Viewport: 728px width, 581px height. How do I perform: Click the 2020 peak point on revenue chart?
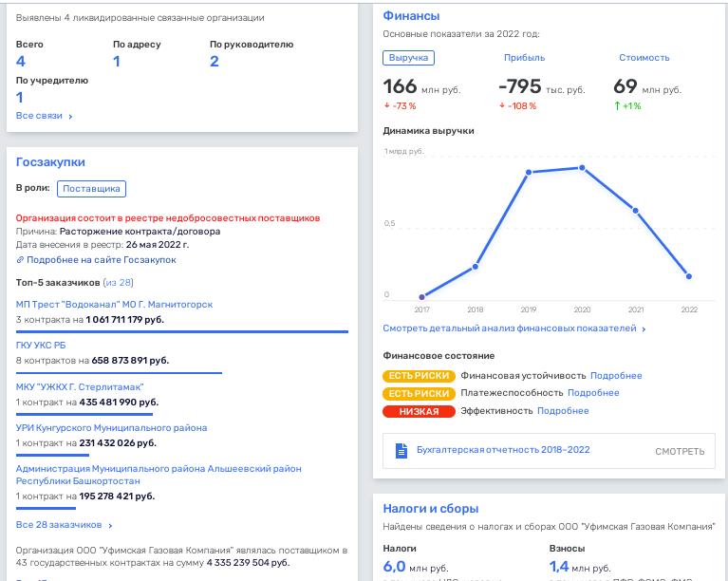[582, 168]
